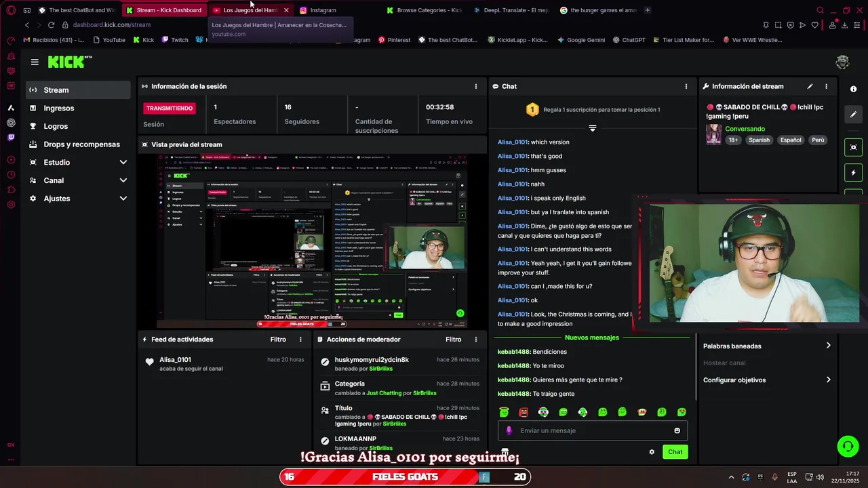Expand the Estudio sidebar section
This screenshot has width=868, height=488.
pos(78,163)
